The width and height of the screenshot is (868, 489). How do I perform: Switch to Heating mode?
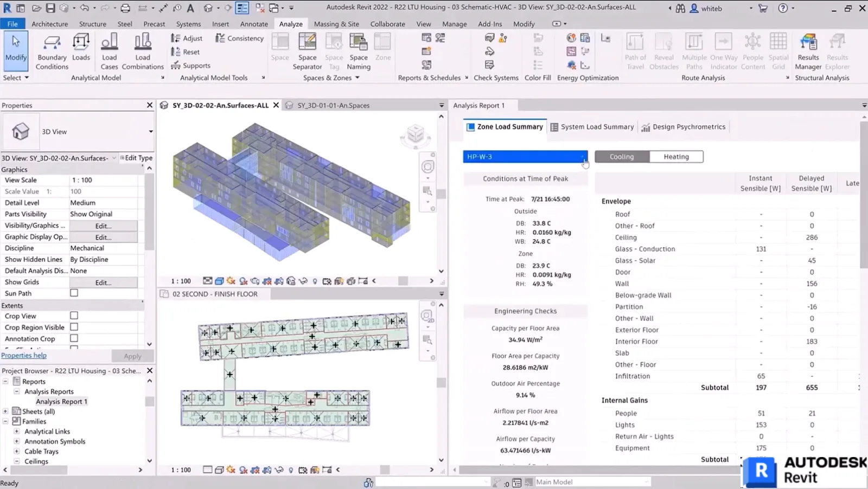[676, 157]
